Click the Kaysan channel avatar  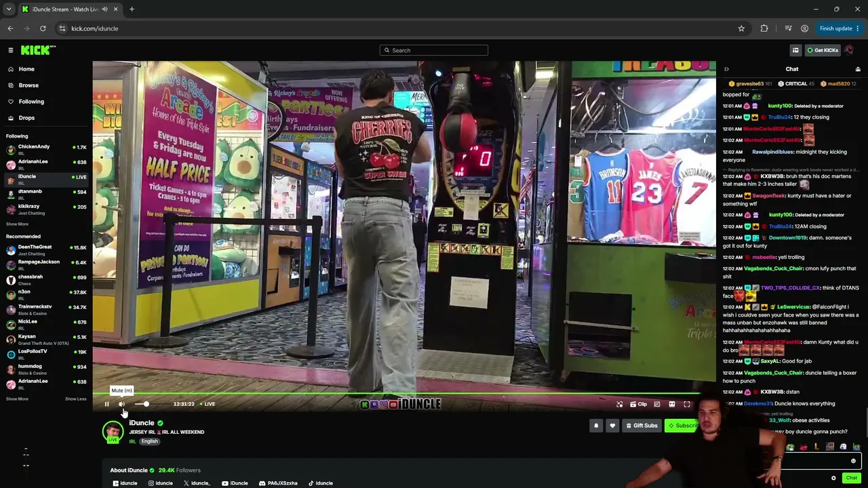(x=11, y=339)
